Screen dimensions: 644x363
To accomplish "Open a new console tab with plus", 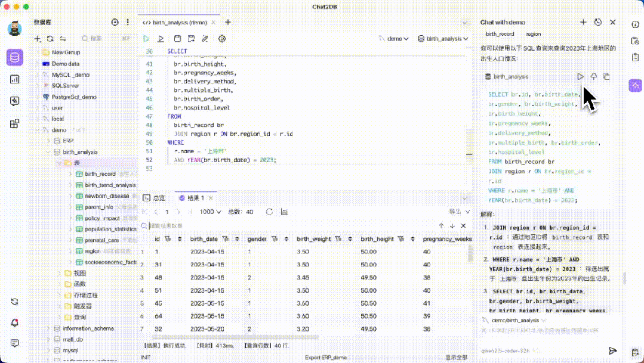I will coord(228,22).
